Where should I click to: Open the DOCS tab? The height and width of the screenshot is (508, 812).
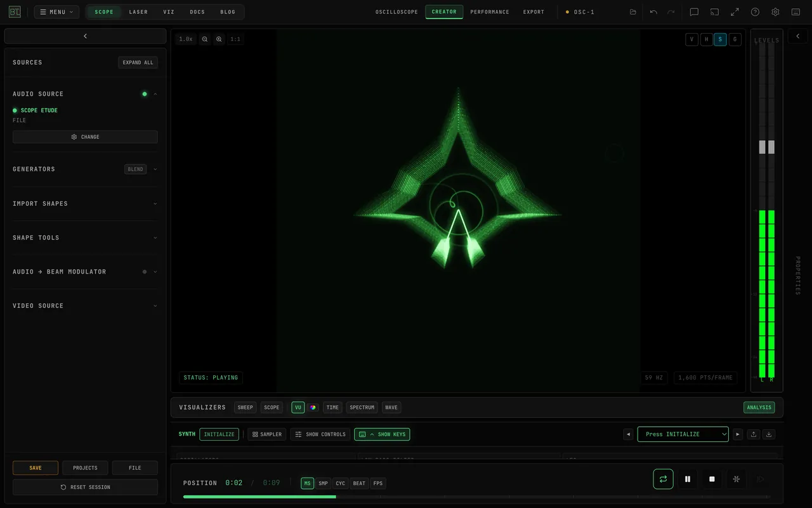click(x=197, y=12)
